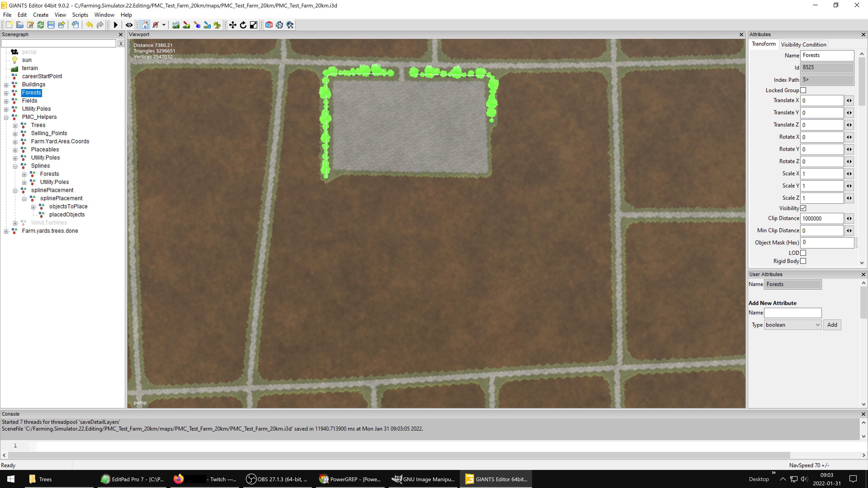The height and width of the screenshot is (488, 868).
Task: Expand the Selling_Points node
Action: tap(15, 134)
